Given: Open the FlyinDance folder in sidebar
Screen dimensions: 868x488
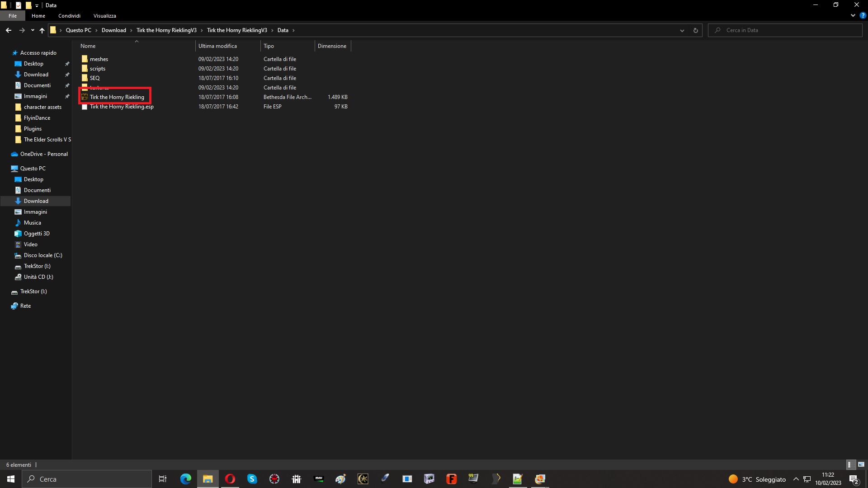Looking at the screenshot, I should tap(37, 118).
